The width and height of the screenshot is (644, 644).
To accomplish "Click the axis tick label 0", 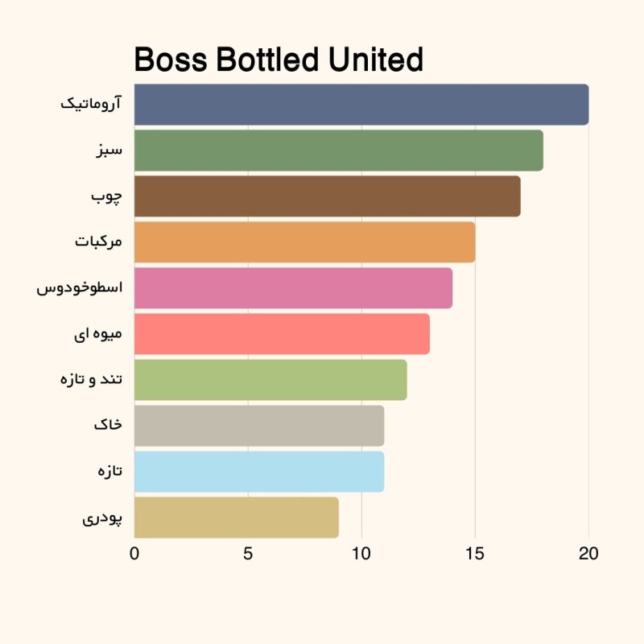I will click(x=134, y=554).
